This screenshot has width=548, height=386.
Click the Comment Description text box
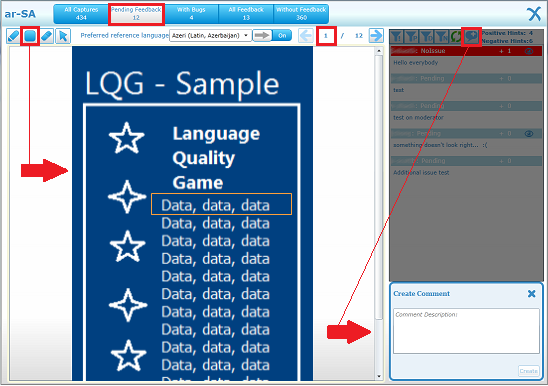click(466, 331)
